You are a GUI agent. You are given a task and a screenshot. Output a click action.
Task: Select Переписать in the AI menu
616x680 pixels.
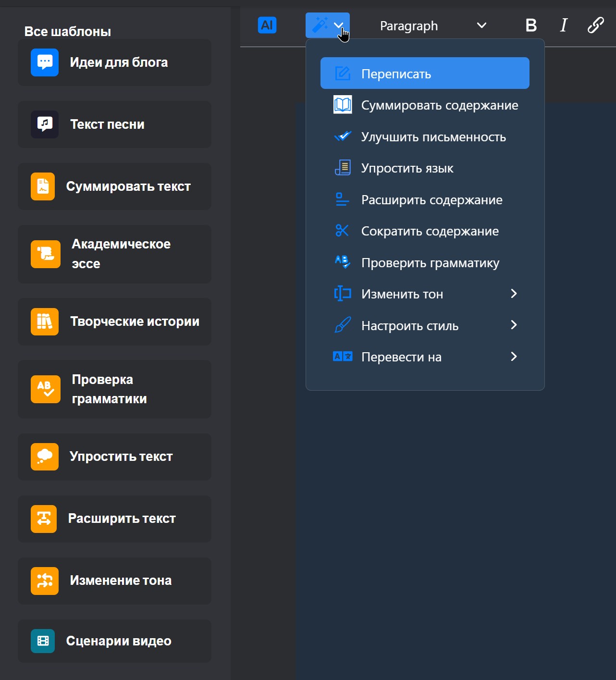pyautogui.click(x=425, y=73)
